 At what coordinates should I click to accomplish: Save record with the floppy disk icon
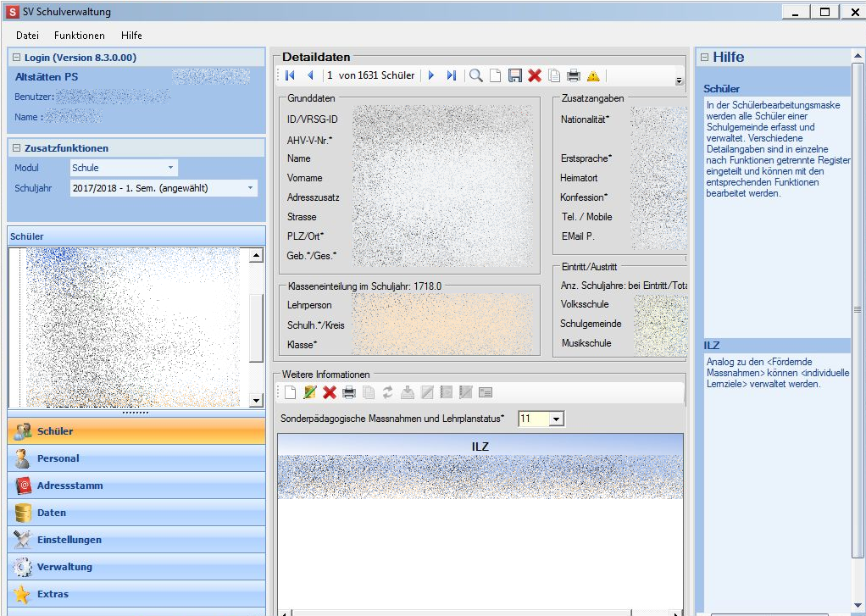point(514,75)
